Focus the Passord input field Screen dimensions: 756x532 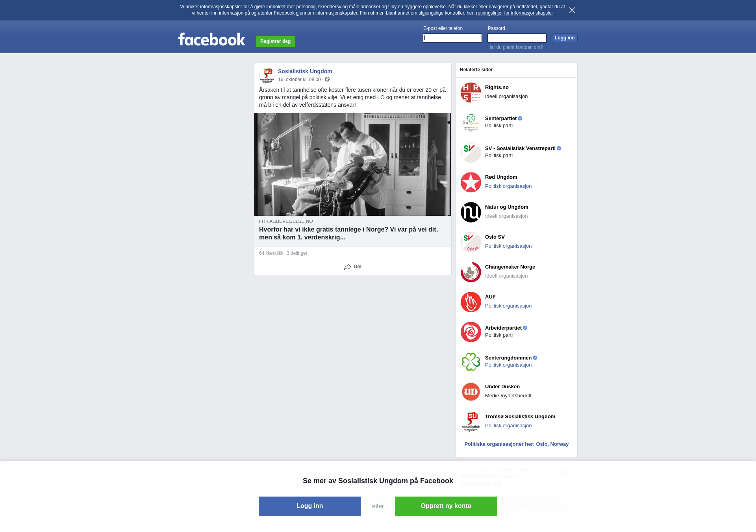(517, 38)
